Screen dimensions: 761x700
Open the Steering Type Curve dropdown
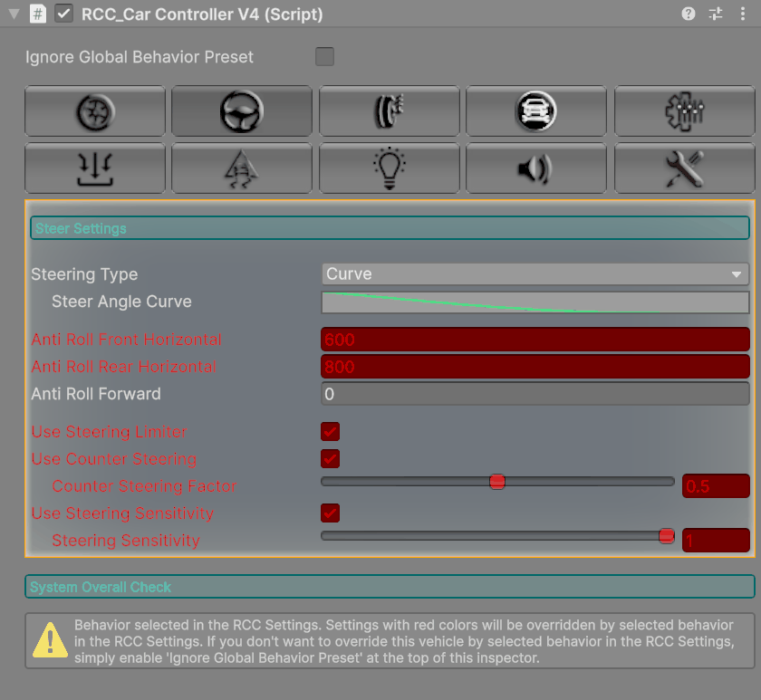(535, 274)
